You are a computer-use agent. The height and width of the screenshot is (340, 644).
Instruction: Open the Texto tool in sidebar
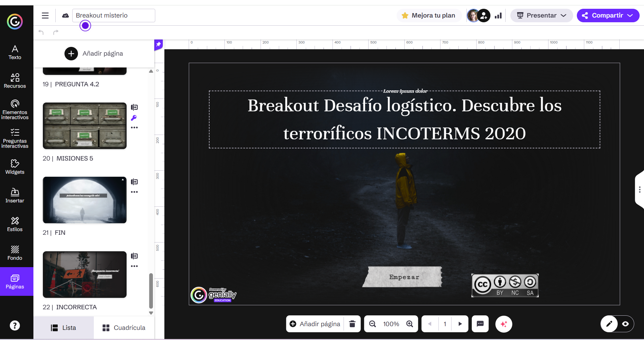tap(15, 52)
